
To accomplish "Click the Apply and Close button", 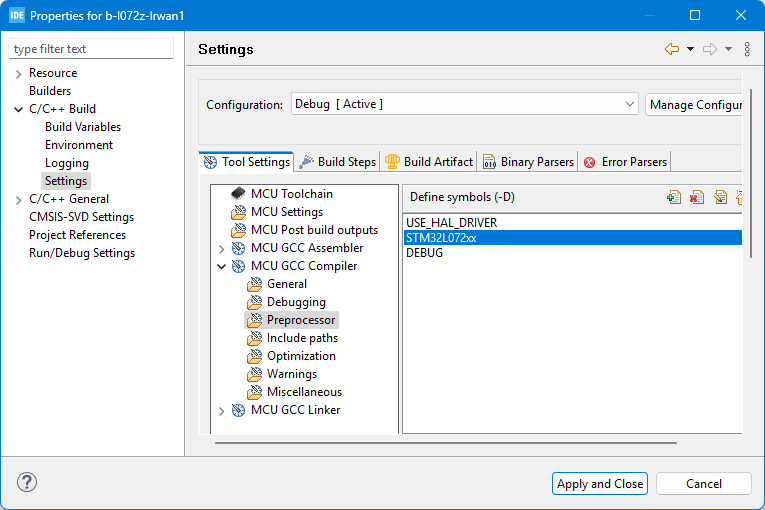I will [600, 484].
